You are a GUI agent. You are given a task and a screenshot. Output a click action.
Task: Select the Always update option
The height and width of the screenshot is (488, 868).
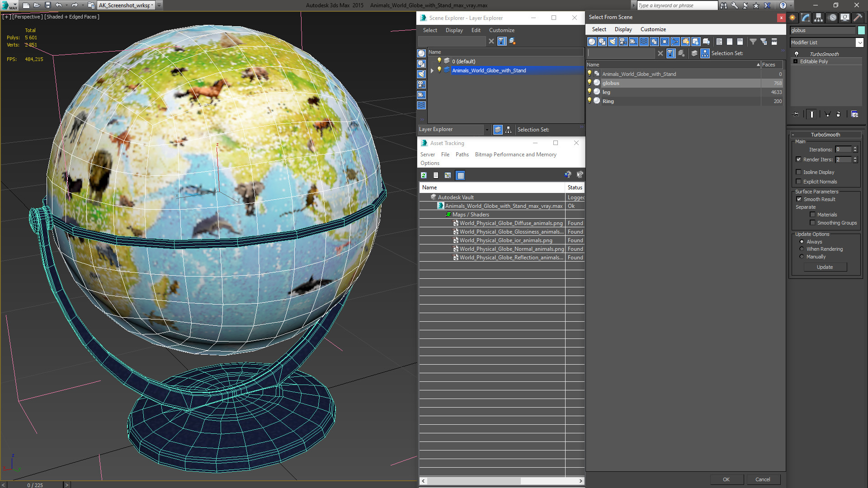(x=802, y=242)
